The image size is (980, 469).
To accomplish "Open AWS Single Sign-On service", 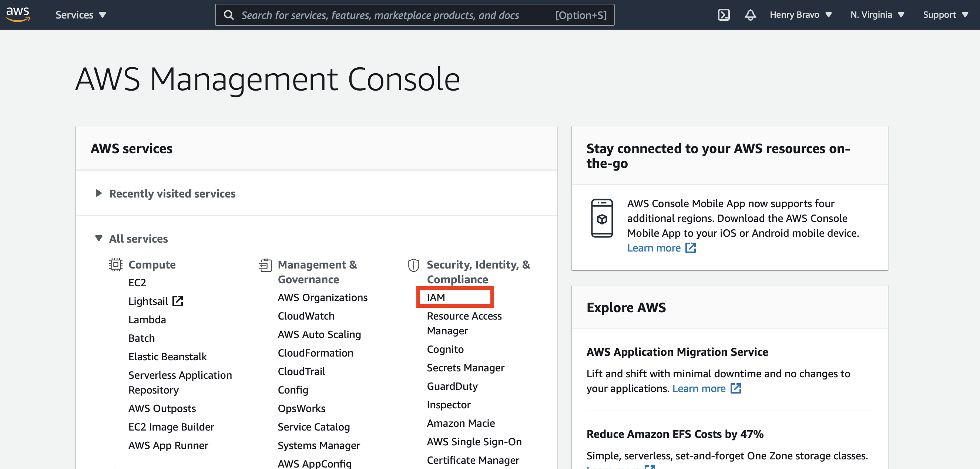I will point(474,442).
